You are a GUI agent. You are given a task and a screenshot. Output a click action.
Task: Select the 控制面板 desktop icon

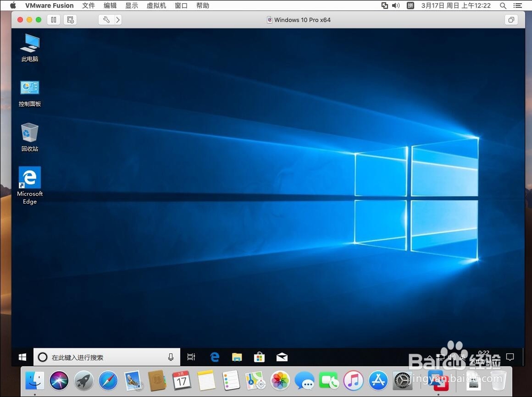tap(30, 94)
